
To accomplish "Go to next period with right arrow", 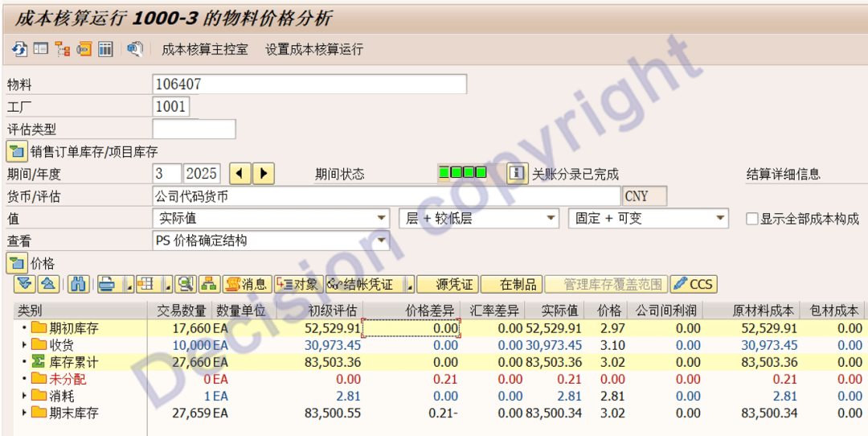I will coord(263,174).
